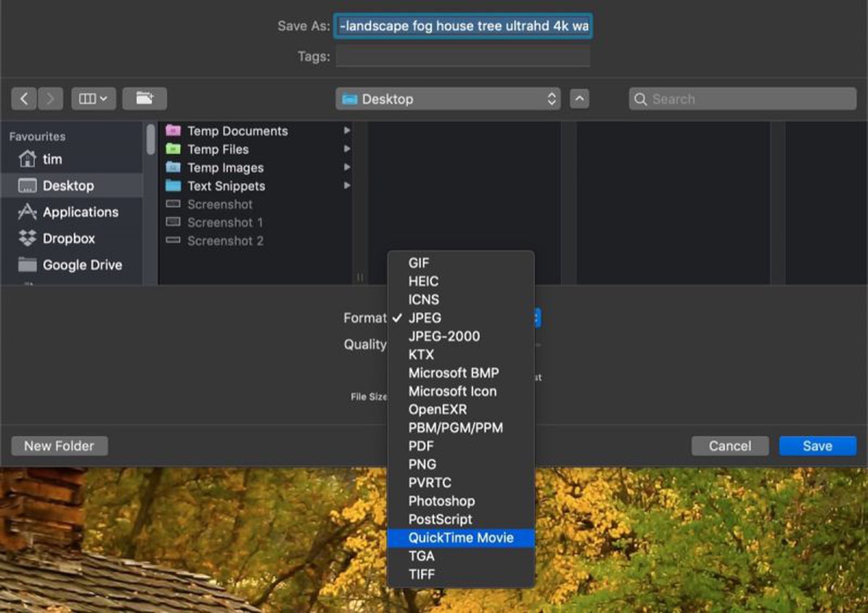Open the Desktop location dropdown

(x=449, y=99)
